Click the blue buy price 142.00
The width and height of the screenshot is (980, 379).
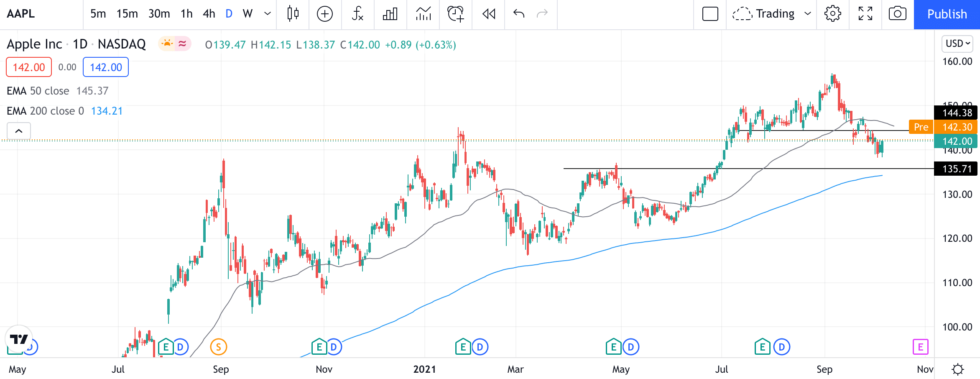106,67
